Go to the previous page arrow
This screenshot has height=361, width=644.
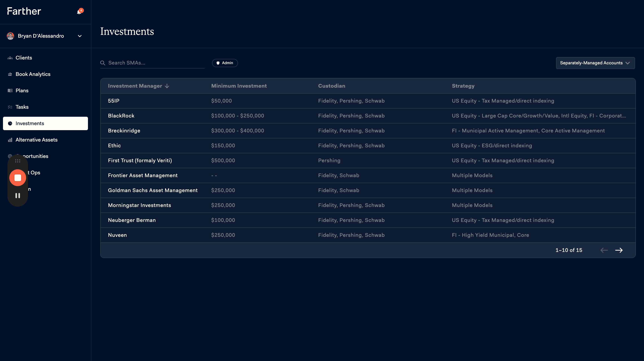[604, 250]
